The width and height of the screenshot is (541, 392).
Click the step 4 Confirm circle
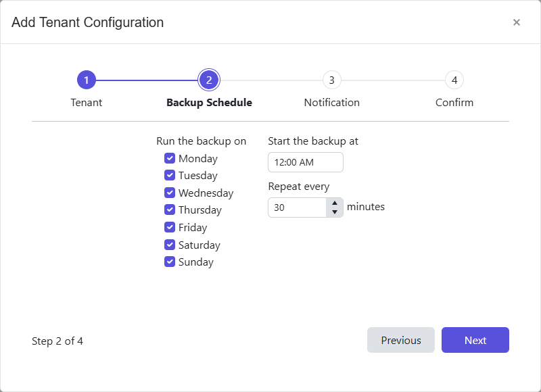click(454, 79)
